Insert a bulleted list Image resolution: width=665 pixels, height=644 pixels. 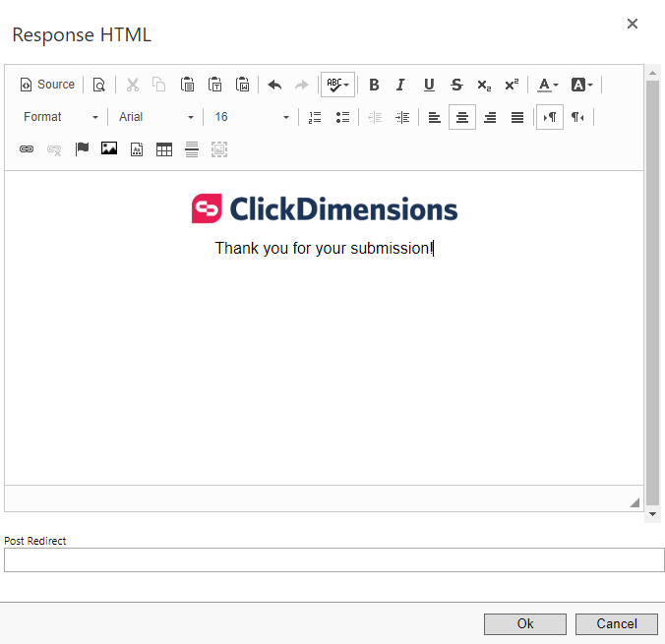click(342, 117)
